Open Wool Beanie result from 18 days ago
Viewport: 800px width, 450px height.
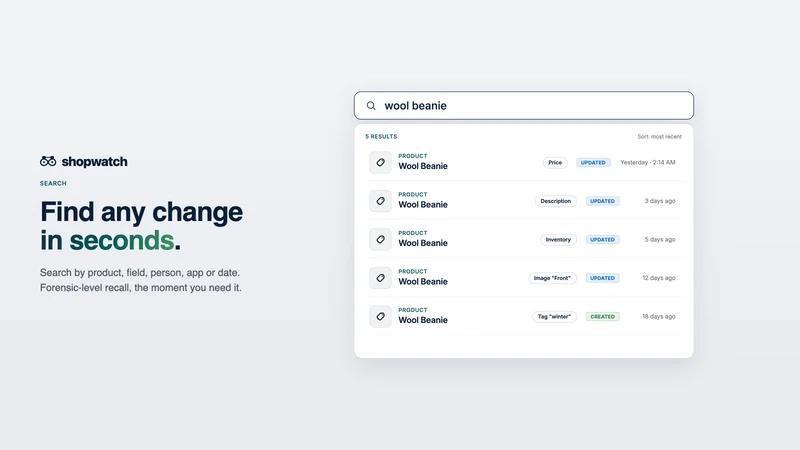pyautogui.click(x=523, y=316)
